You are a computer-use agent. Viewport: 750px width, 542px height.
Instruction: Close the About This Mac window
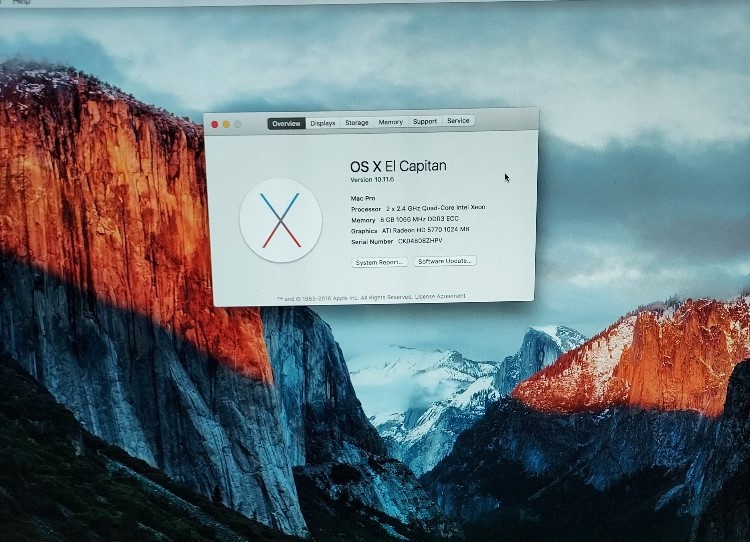pos(215,124)
